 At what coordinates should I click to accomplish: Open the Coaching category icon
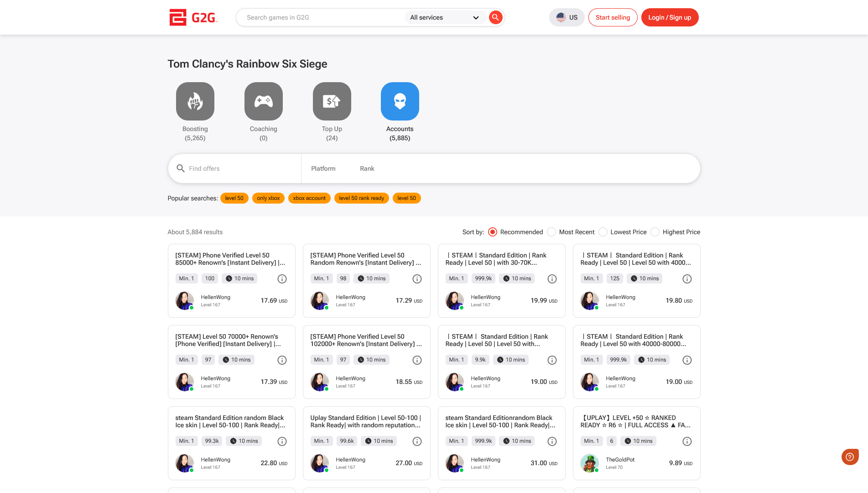pos(264,101)
